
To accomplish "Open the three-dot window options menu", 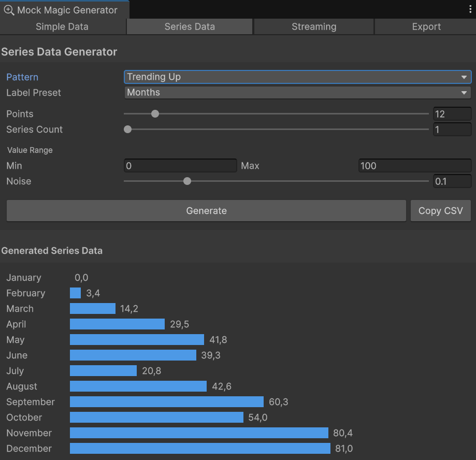I will 470,9.
